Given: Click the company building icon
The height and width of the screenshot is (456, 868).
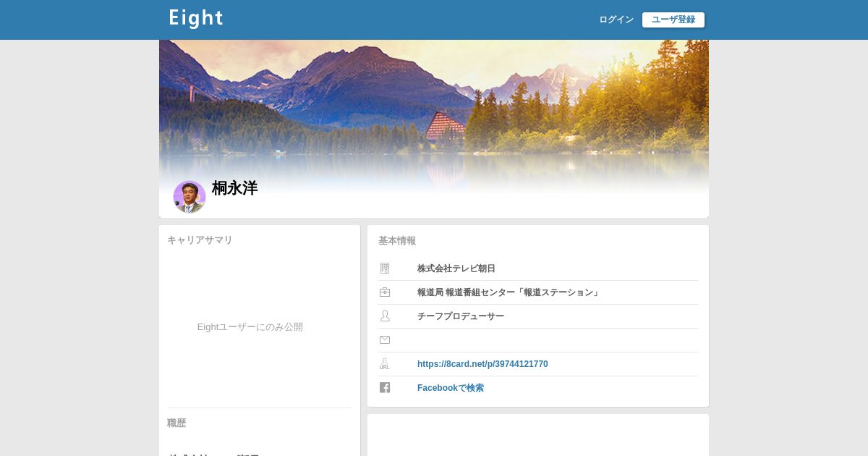Looking at the screenshot, I should point(385,269).
